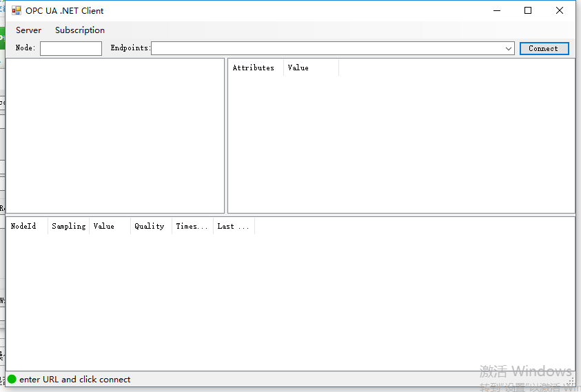Click the Times... column header
Image resolution: width=581 pixels, height=392 pixels.
193,226
